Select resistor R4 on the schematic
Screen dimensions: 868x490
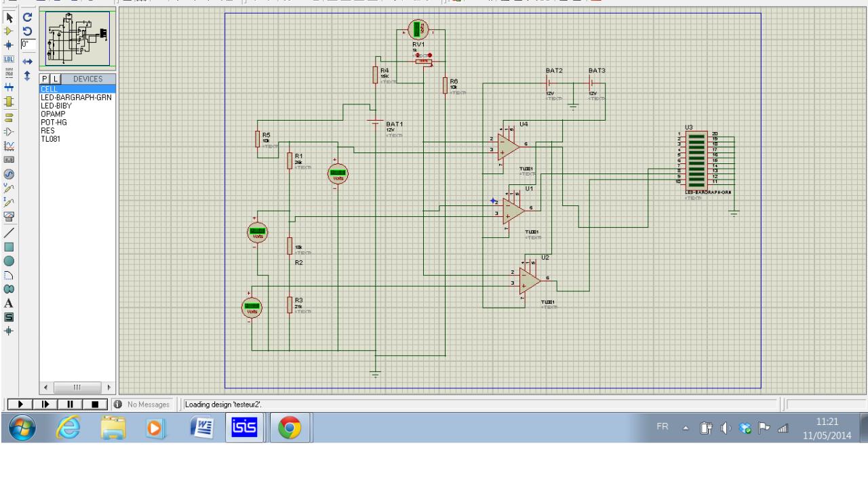click(375, 75)
